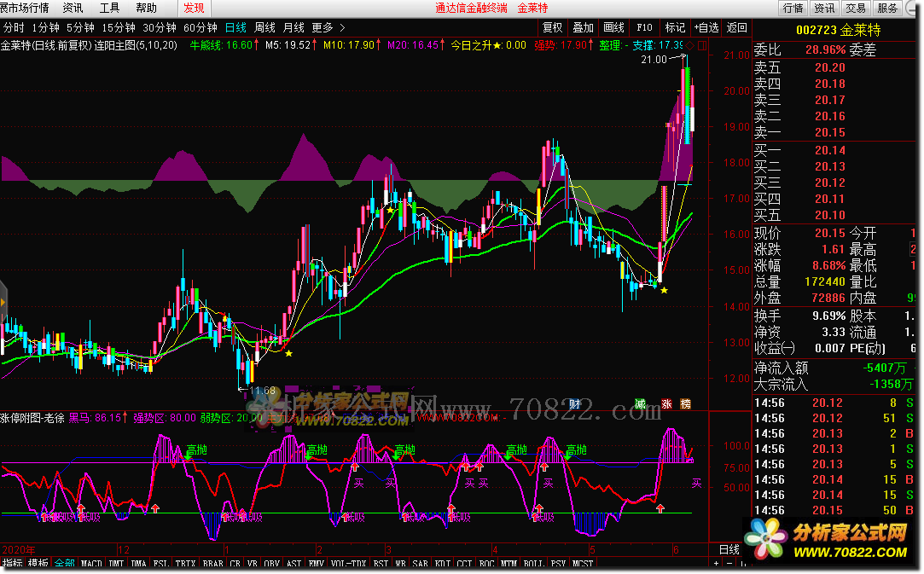
Task: Switch to 5分钟 period
Action: tap(81, 27)
